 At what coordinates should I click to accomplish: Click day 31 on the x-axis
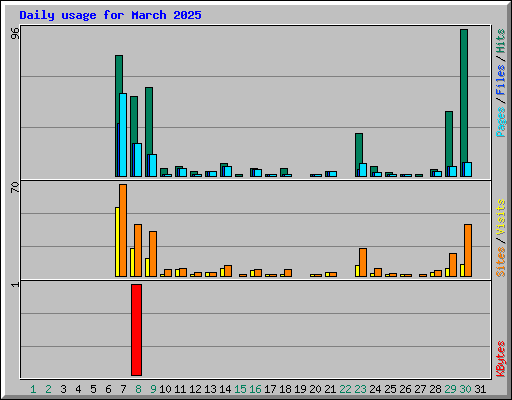point(480,389)
